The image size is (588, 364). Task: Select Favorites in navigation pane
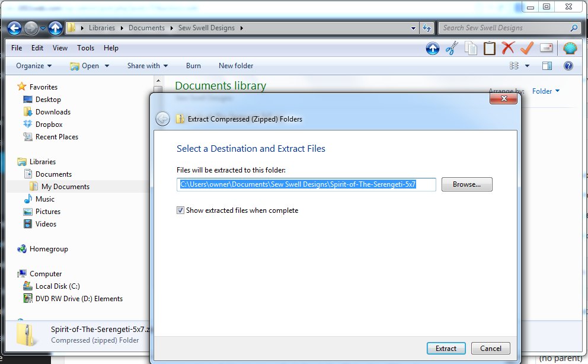(x=37, y=87)
